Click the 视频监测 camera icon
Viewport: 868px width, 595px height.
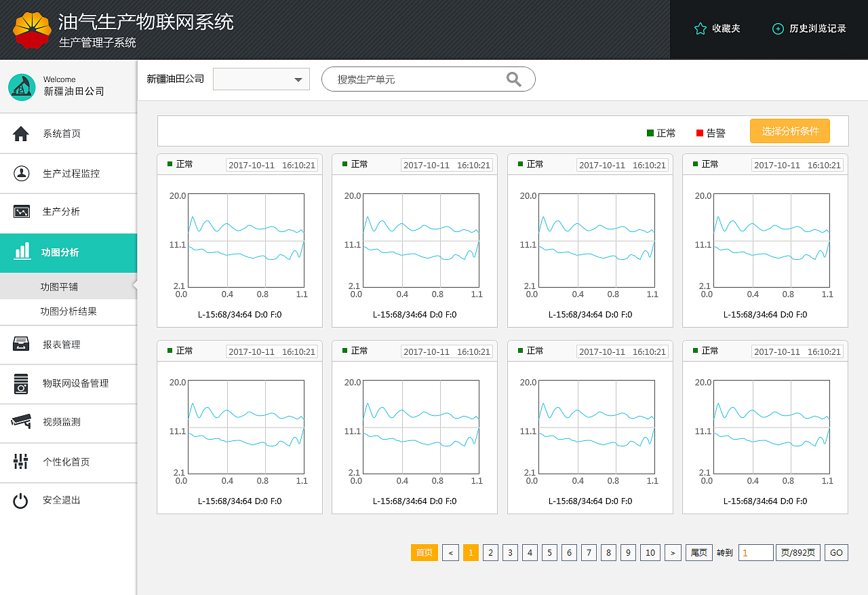click(x=21, y=423)
